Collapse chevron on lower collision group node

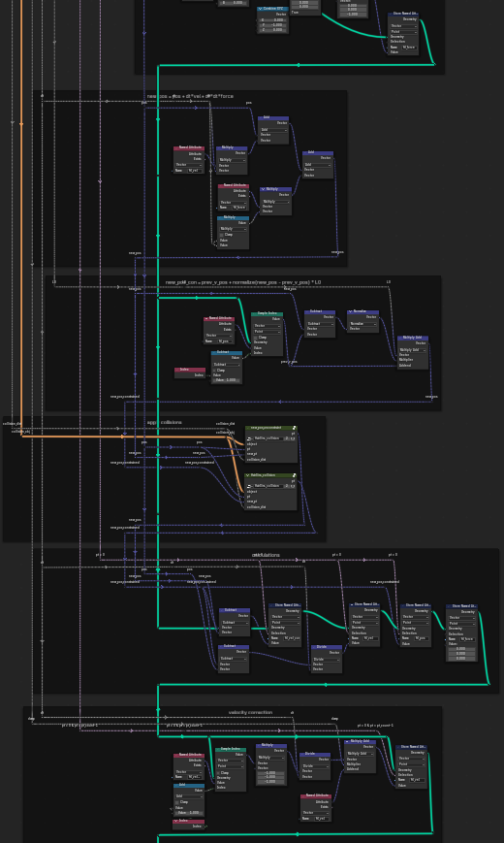click(x=248, y=475)
